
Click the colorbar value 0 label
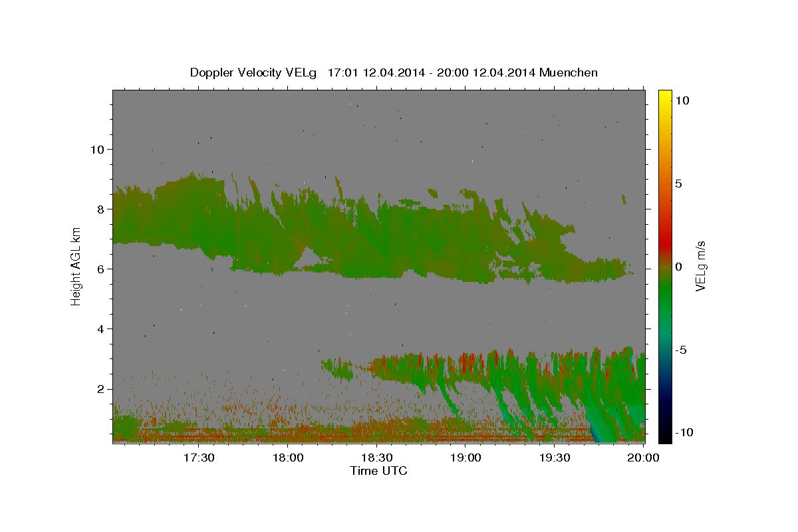[678, 267]
